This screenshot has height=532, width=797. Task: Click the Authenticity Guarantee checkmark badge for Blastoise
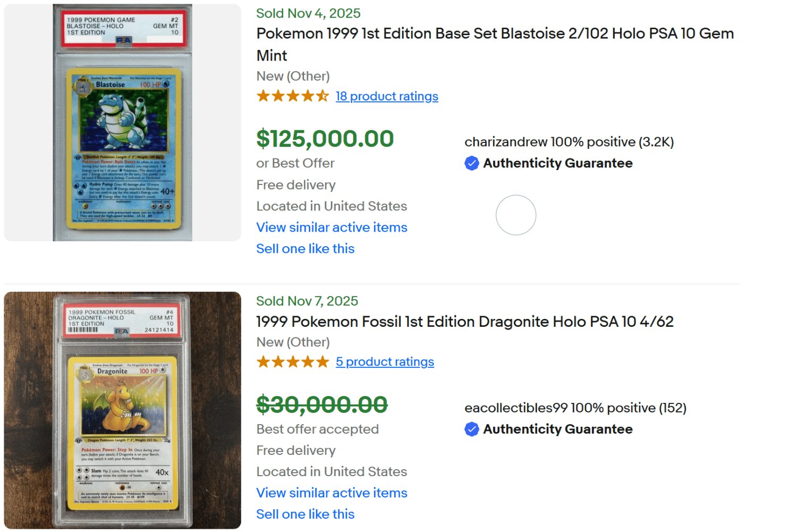[472, 163]
